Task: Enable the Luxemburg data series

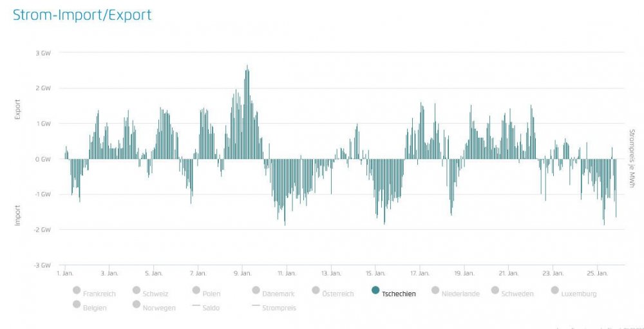Action: 555,291
